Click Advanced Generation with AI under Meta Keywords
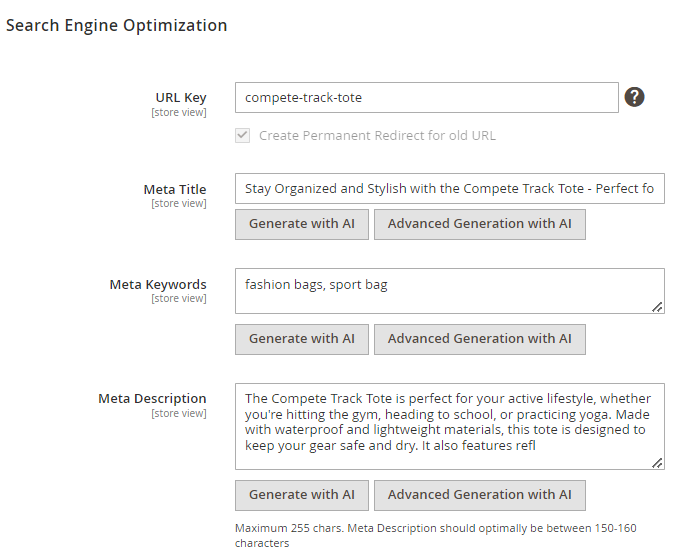The image size is (685, 559). point(480,339)
